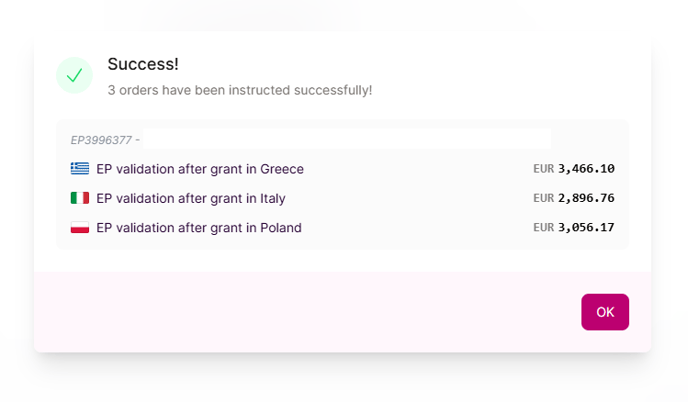
Task: Click the EUR label in Greece row
Action: tap(543, 169)
